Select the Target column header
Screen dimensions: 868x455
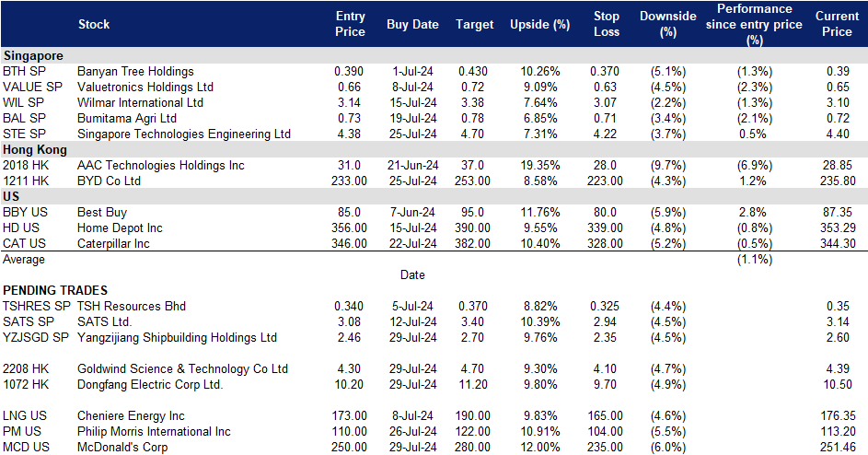click(x=475, y=25)
